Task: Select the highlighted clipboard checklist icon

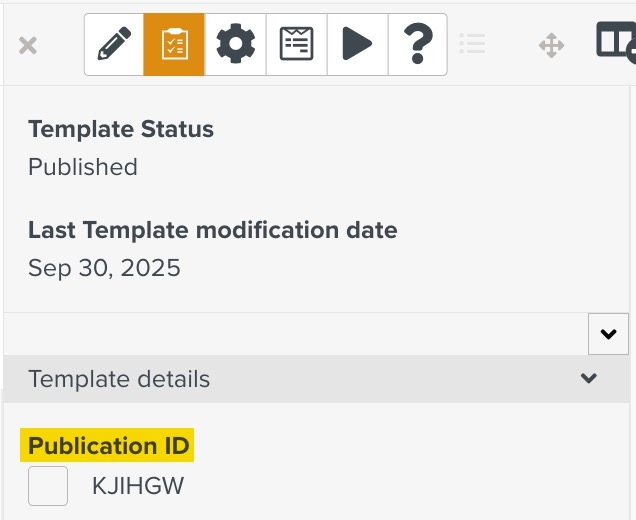Action: (x=174, y=44)
